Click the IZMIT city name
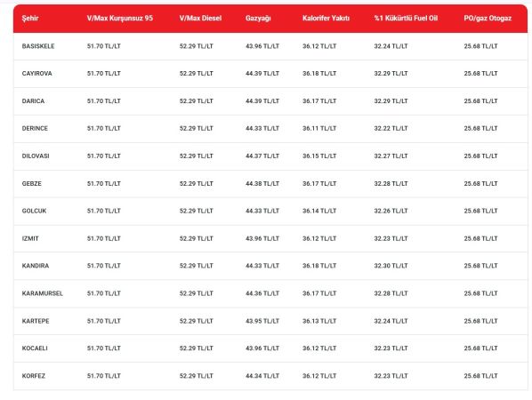This screenshot has height=400, width=532. (30, 238)
